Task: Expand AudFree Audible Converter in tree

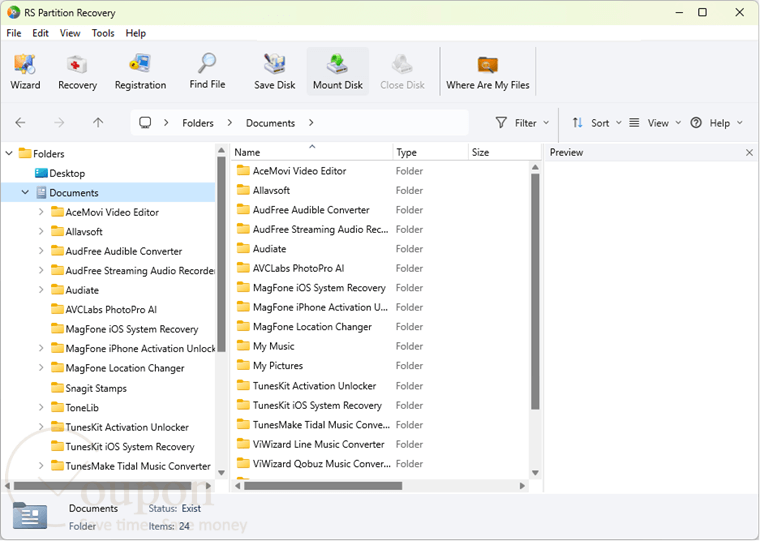Action: (41, 251)
